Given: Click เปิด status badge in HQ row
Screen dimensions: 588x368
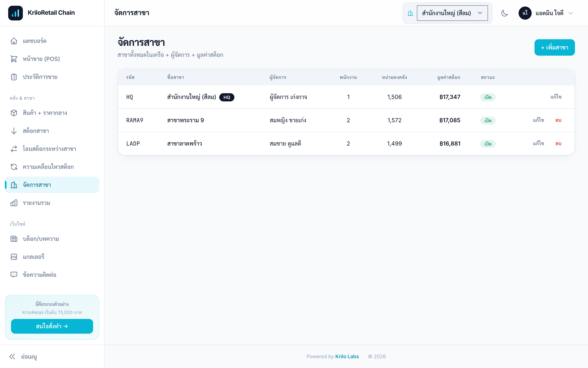Looking at the screenshot, I should [x=488, y=97].
